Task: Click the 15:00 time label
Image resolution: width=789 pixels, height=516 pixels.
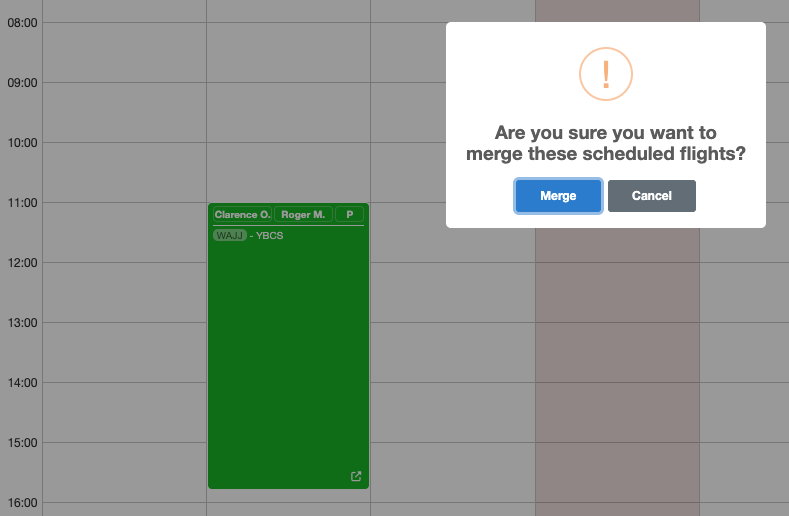Action: coord(21,442)
